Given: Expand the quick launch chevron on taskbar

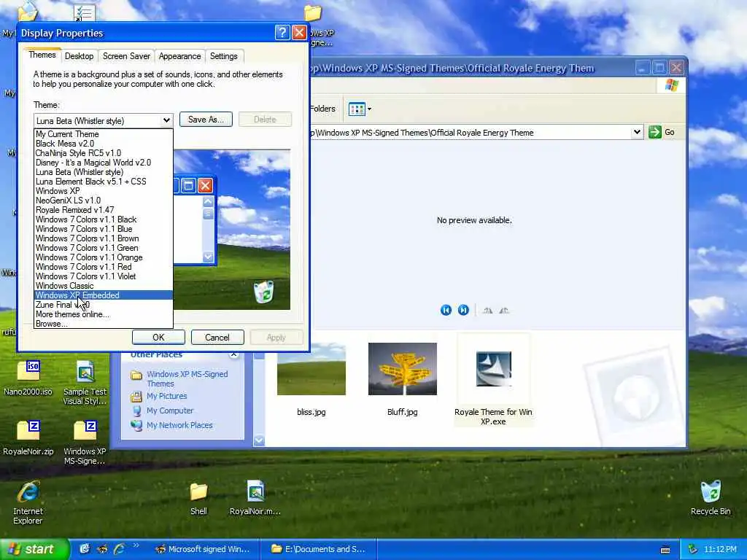Looking at the screenshot, I should point(136,545).
